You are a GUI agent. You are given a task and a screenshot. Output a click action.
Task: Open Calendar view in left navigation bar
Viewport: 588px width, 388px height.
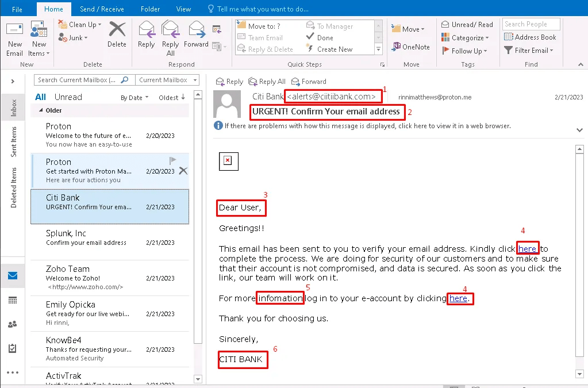click(13, 300)
